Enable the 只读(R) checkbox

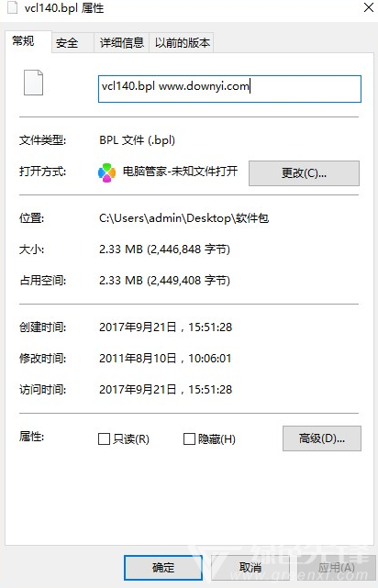(104, 438)
